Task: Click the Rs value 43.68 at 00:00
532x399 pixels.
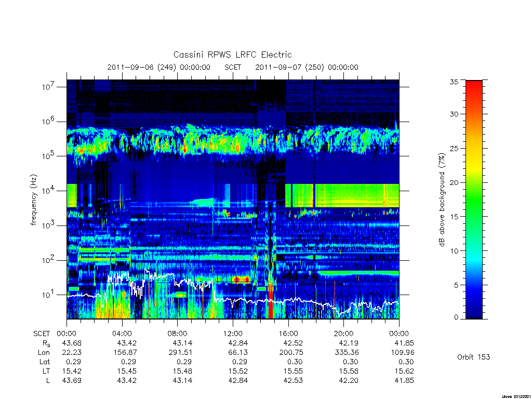Action: pos(72,343)
